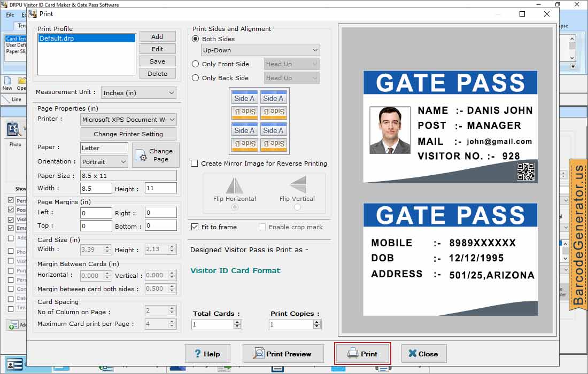Add a new print profile

click(x=158, y=37)
